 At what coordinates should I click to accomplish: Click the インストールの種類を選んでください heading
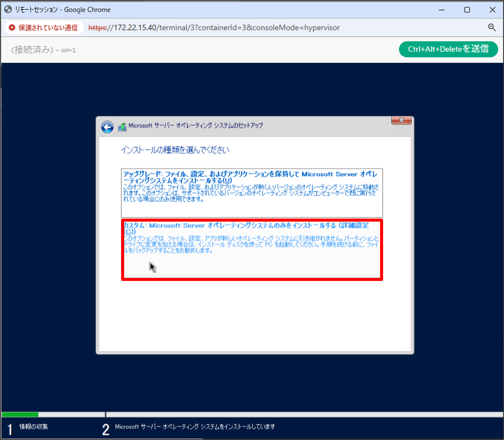[x=175, y=150]
